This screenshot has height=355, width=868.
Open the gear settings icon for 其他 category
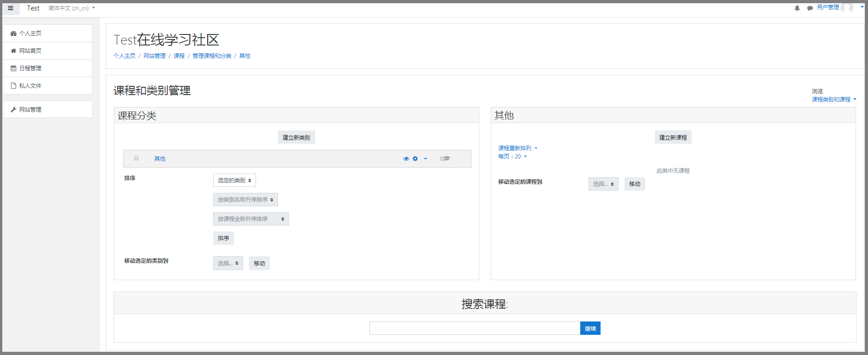pyautogui.click(x=415, y=159)
